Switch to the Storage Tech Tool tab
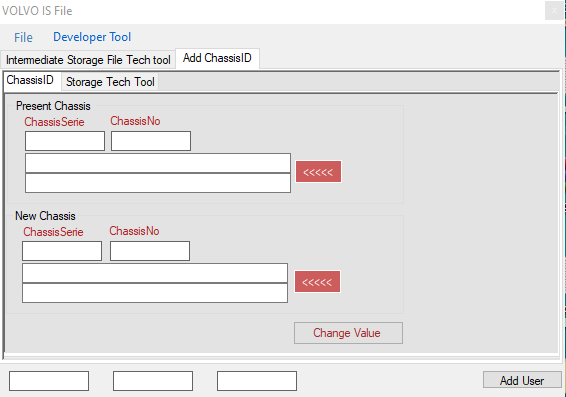The width and height of the screenshot is (566, 397). coord(110,82)
